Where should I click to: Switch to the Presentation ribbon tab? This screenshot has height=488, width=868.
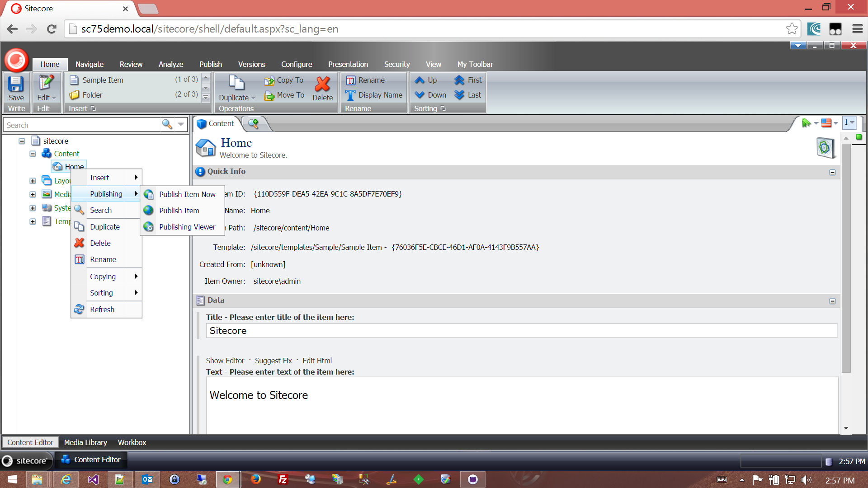tap(348, 64)
